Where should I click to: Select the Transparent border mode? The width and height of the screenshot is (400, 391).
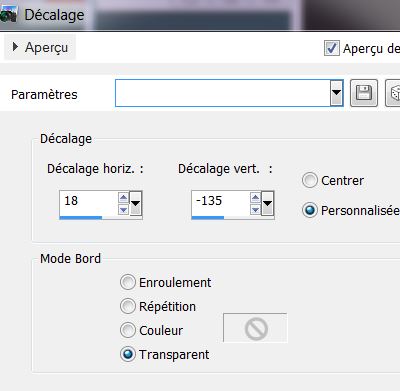[x=128, y=354]
